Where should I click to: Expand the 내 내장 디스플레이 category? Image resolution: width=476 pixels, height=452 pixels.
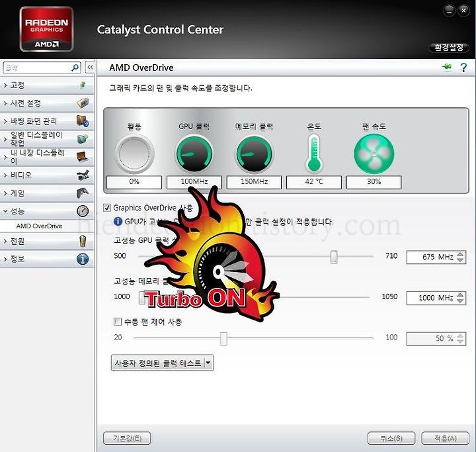5,157
